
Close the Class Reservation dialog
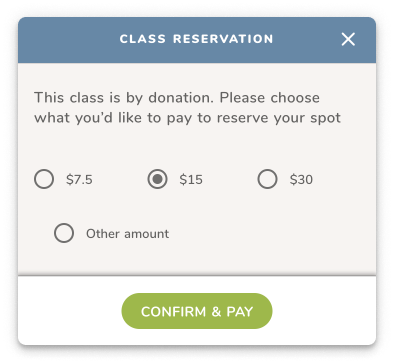pyautogui.click(x=348, y=39)
